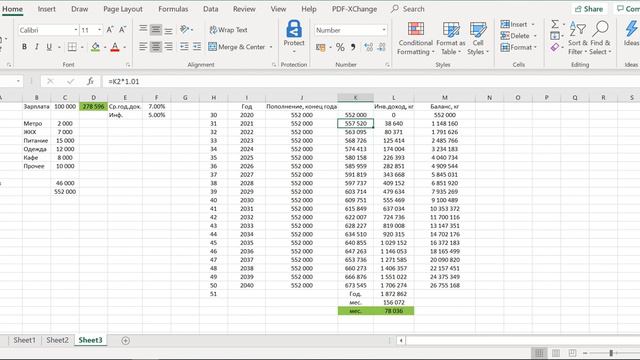Toggle Underline formatting

[x=49, y=47]
